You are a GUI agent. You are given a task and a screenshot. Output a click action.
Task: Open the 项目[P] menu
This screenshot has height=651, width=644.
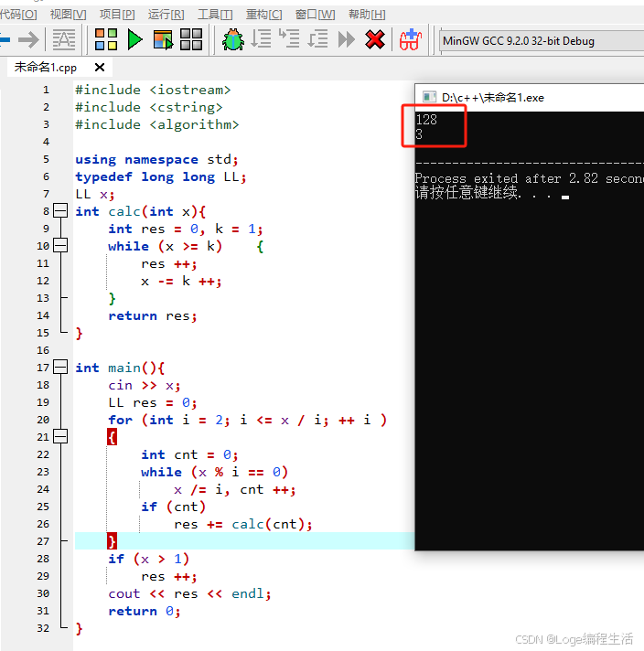117,15
